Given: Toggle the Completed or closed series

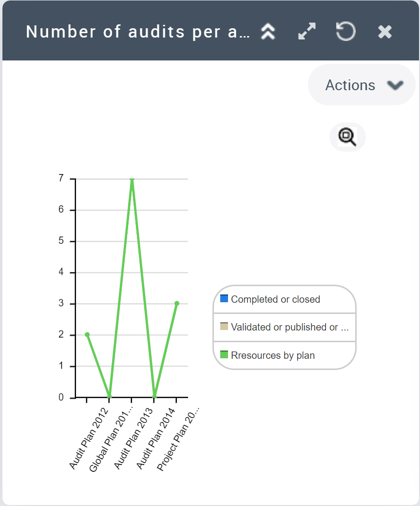Looking at the screenshot, I should point(275,299).
